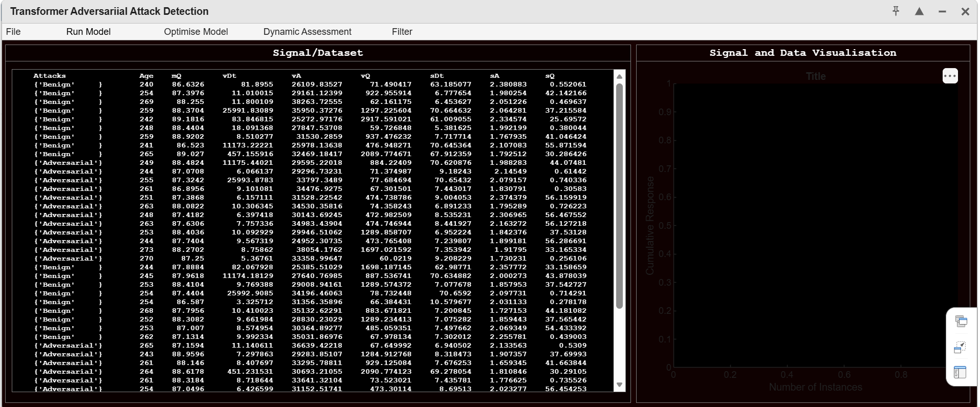The height and width of the screenshot is (407, 980).
Task: Open the Optimise Model menu
Action: [196, 32]
